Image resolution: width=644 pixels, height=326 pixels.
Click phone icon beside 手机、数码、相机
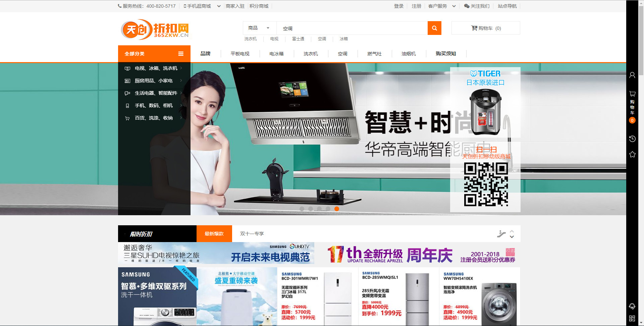pyautogui.click(x=127, y=106)
